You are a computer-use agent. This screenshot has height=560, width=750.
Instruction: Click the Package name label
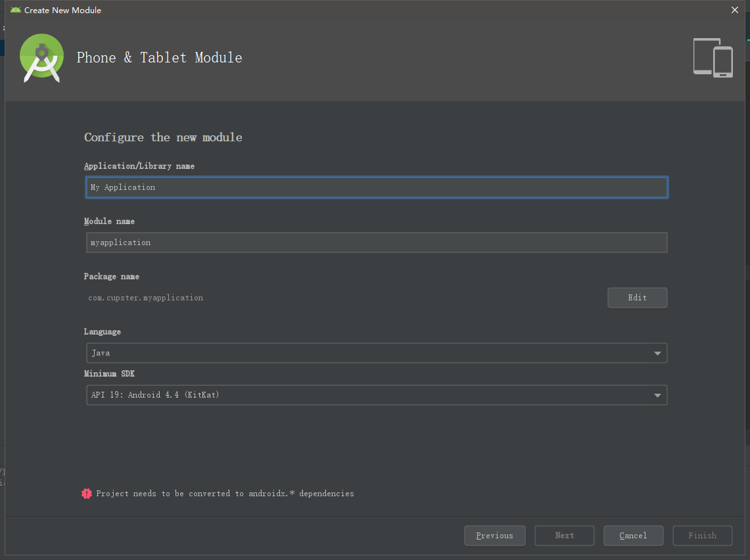tap(112, 277)
